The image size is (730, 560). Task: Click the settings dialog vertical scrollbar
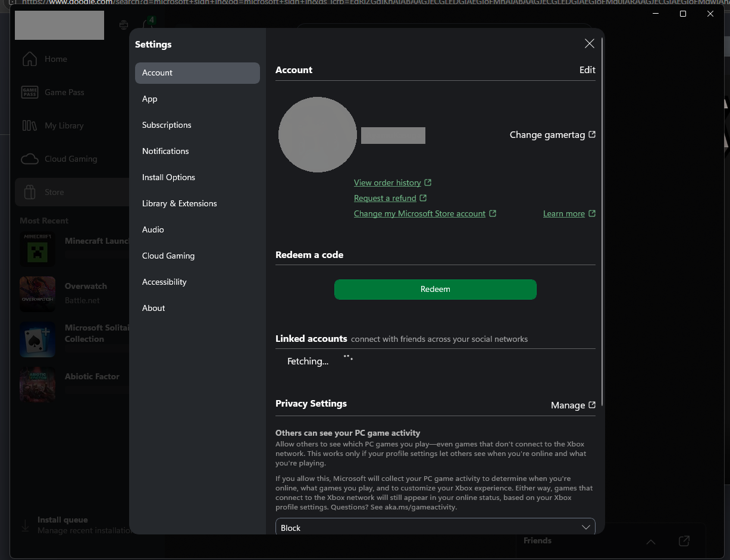602,221
